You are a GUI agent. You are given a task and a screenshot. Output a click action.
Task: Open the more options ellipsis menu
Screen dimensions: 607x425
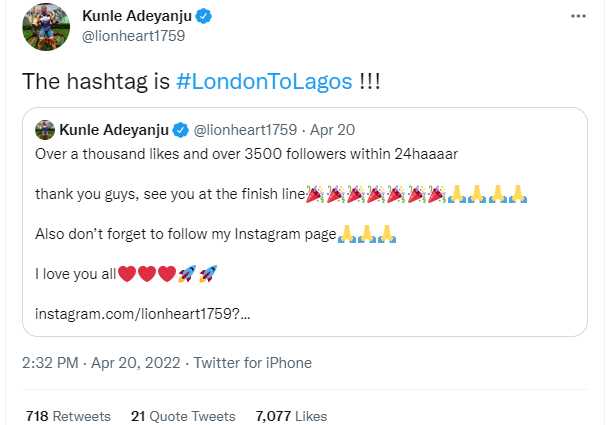578,17
